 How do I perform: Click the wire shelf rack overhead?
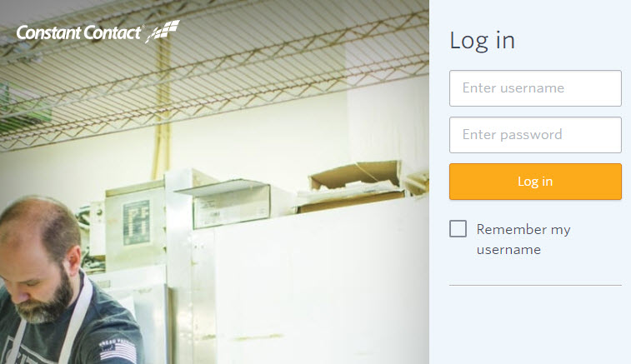pos(213,68)
